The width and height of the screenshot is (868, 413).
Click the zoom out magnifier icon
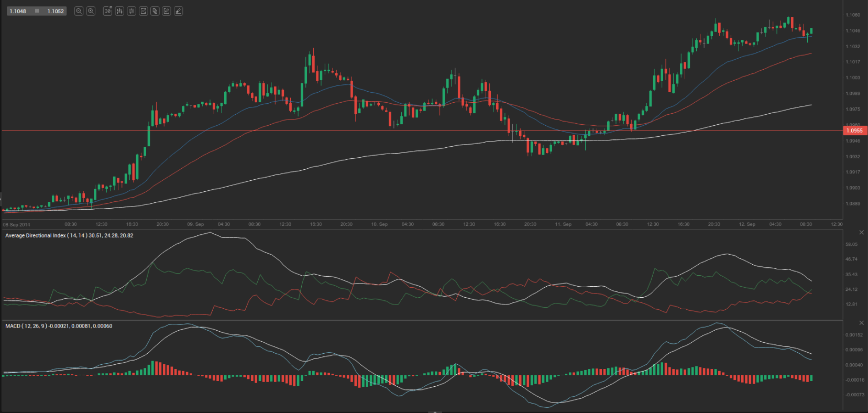(x=79, y=11)
